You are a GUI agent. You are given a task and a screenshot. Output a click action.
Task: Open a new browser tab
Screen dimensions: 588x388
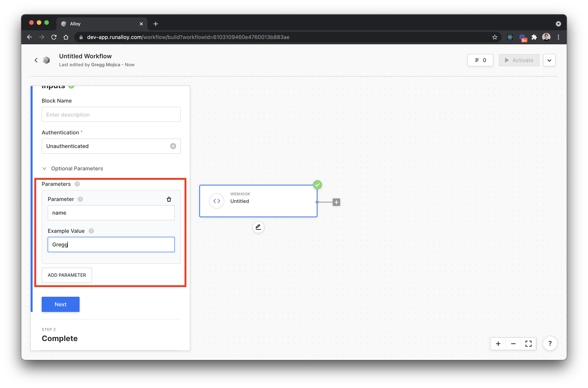156,24
